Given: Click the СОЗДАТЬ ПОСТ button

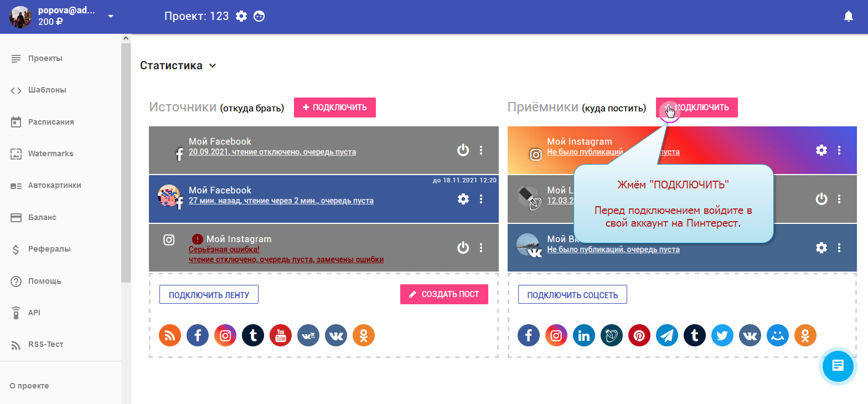Looking at the screenshot, I should point(444,295).
